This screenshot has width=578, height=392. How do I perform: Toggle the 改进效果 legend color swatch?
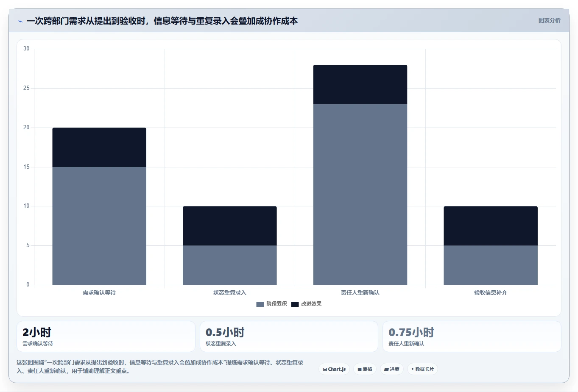[x=295, y=304]
